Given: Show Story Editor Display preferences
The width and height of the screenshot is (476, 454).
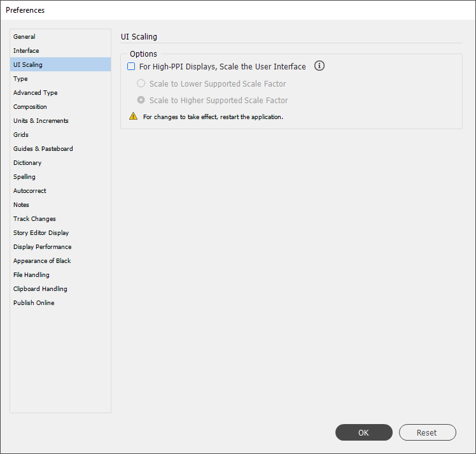Looking at the screenshot, I should (x=60, y=232).
